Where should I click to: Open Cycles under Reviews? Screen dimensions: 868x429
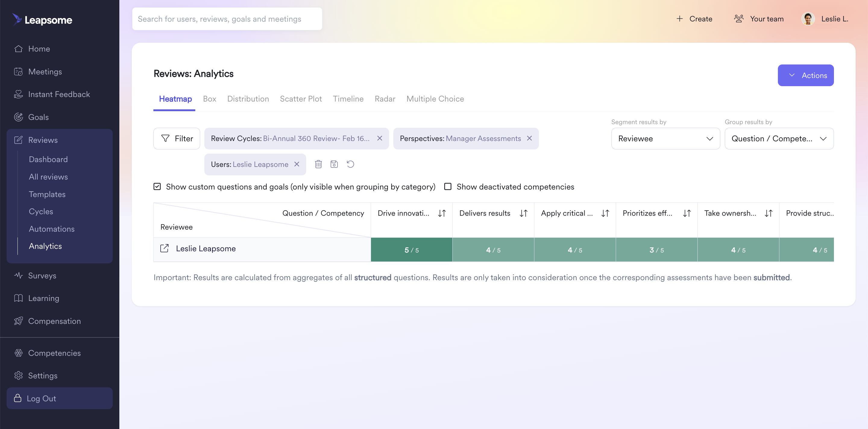[41, 211]
